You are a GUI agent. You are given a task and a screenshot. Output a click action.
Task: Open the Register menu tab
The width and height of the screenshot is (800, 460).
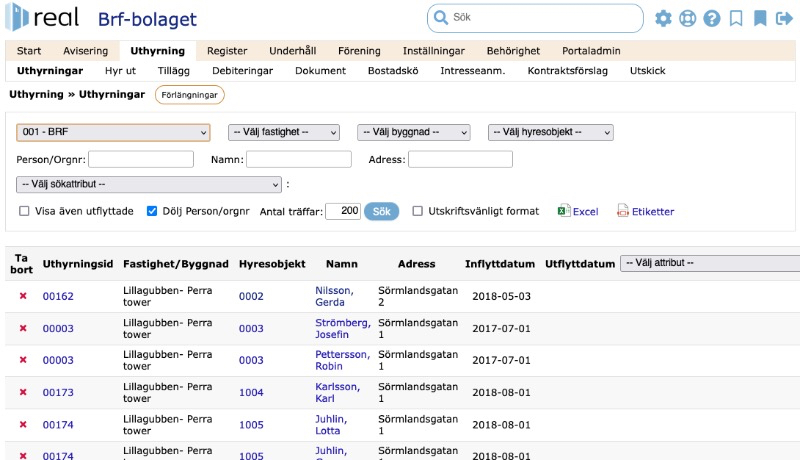point(227,50)
